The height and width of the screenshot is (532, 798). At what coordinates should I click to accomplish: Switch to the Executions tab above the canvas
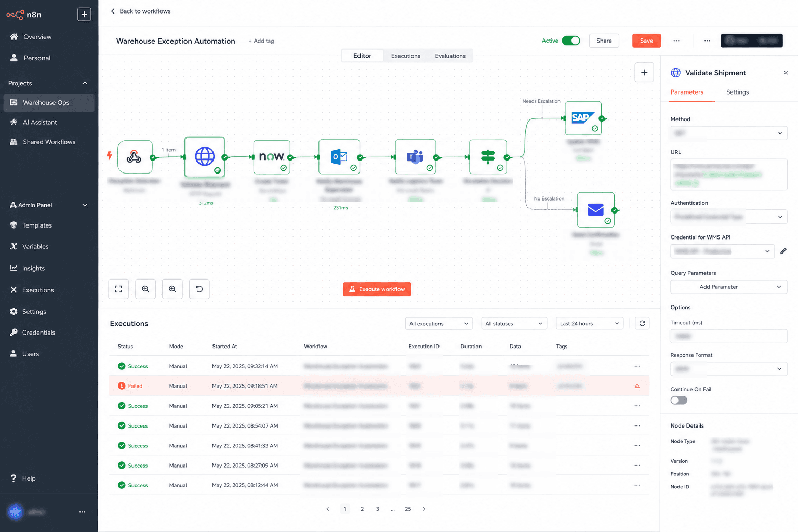[x=406, y=56]
